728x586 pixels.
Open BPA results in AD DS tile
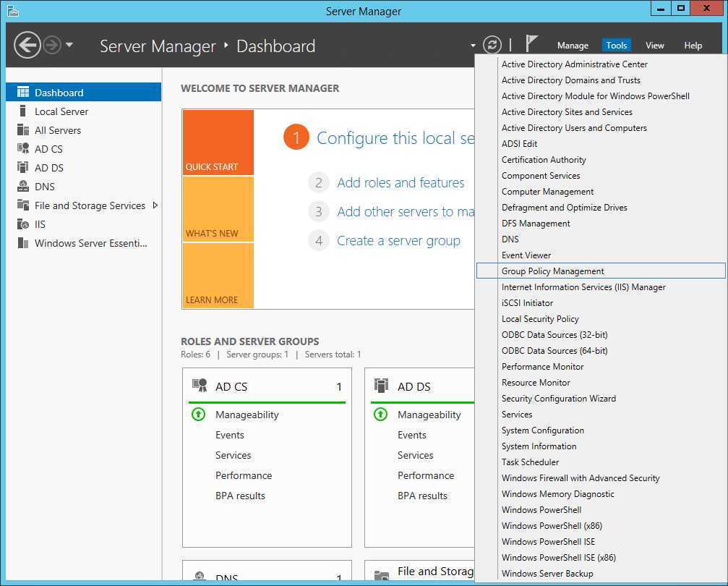tap(422, 496)
